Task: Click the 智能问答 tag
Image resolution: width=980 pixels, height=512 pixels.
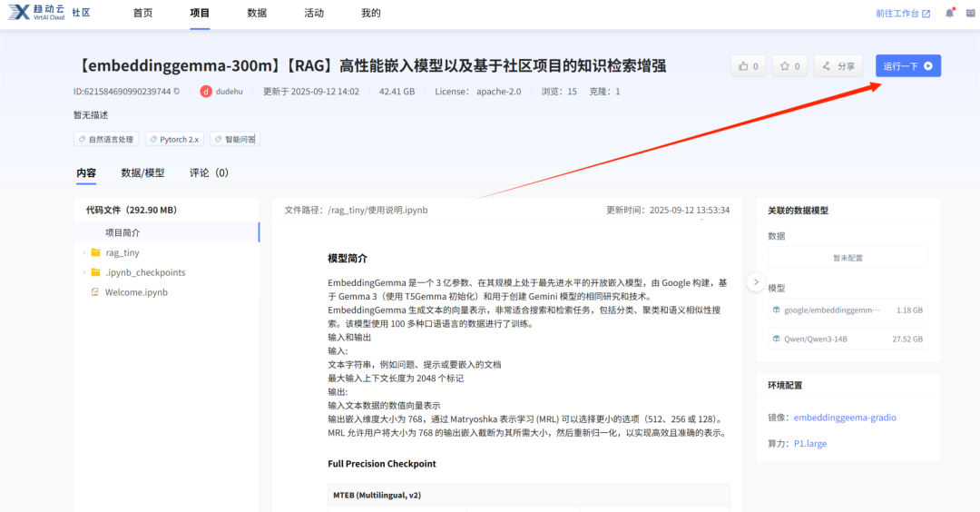Action: coord(235,140)
